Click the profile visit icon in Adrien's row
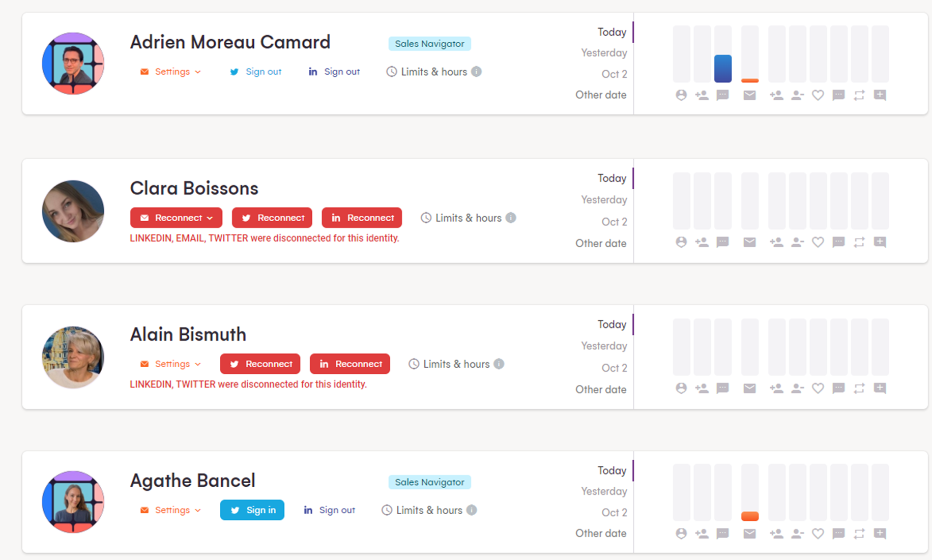Screen dimensions: 932x560 tap(681, 95)
